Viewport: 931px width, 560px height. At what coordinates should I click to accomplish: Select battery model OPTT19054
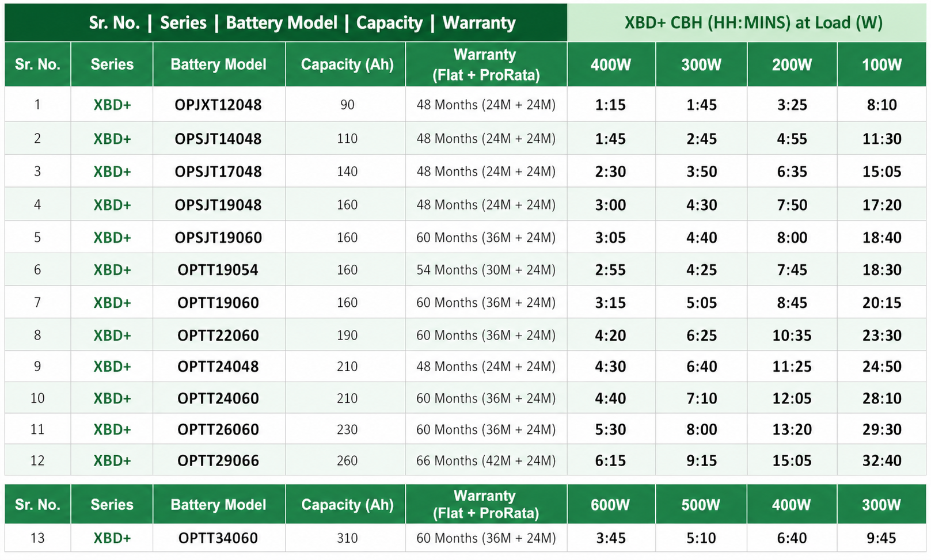[x=218, y=270]
